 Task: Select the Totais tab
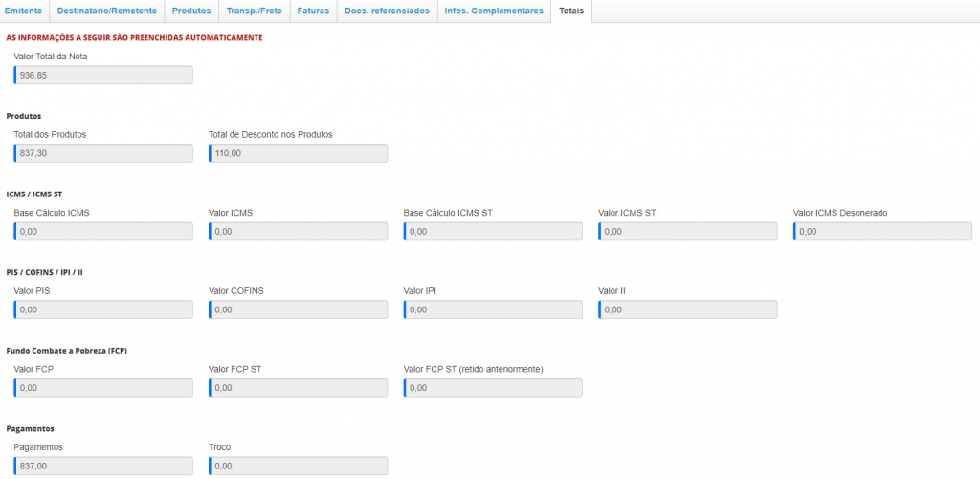[571, 11]
